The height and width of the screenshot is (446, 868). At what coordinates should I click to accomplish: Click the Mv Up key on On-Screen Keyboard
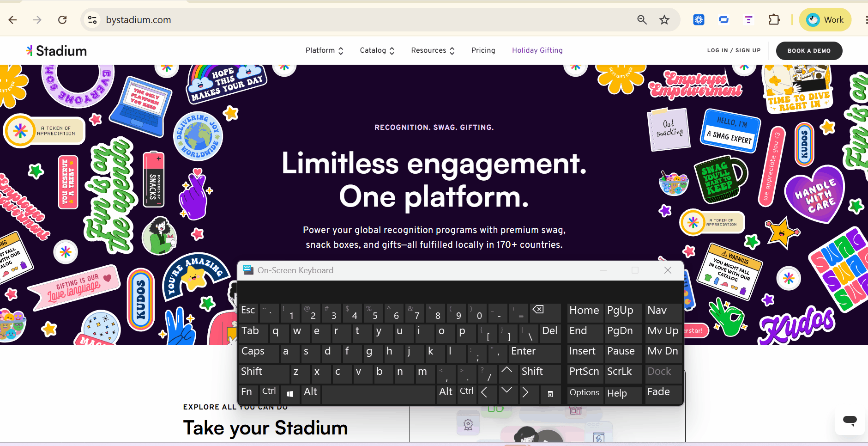tap(663, 333)
